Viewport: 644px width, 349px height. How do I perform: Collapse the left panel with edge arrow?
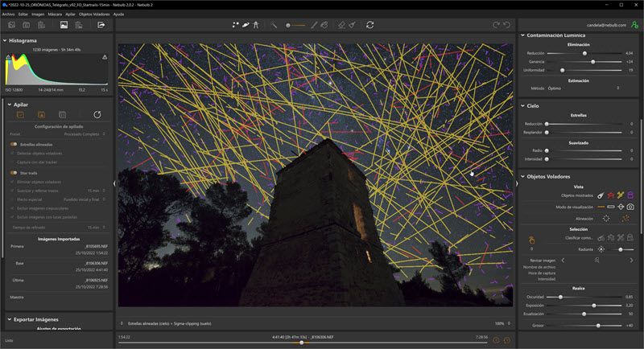pyautogui.click(x=114, y=183)
